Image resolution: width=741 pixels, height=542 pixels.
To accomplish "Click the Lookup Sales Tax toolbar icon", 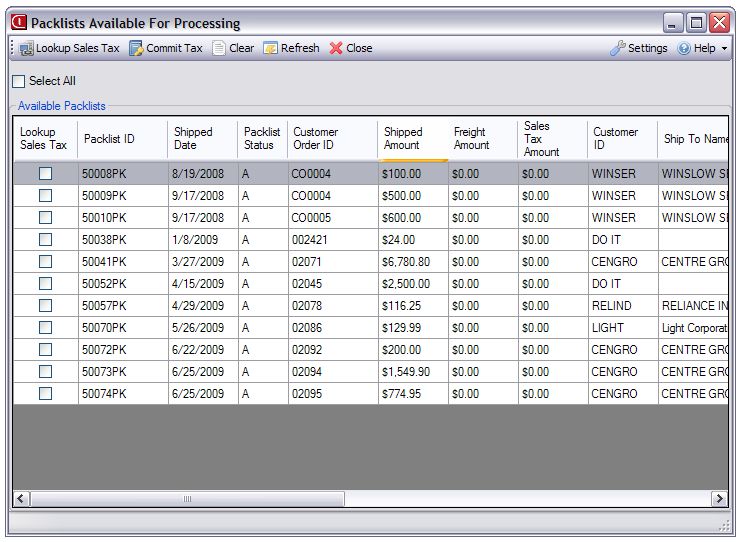I will point(26,48).
